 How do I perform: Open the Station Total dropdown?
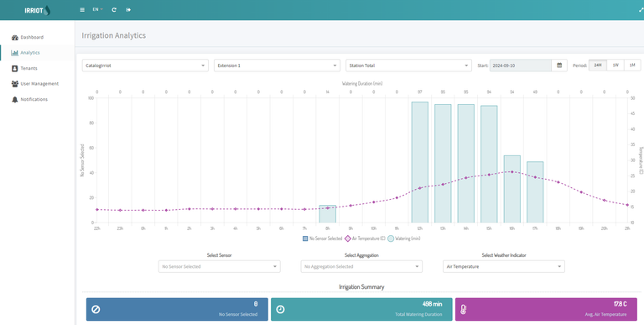(x=408, y=66)
